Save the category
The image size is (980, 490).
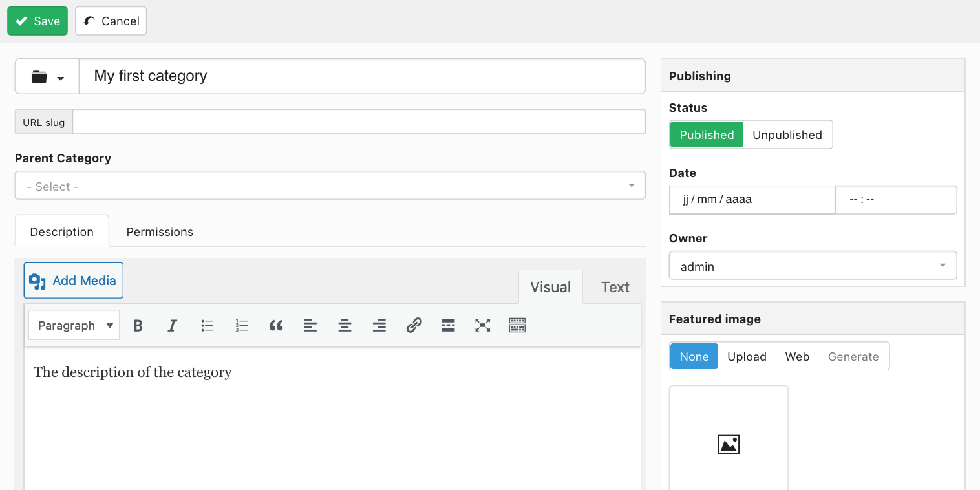[x=37, y=21]
